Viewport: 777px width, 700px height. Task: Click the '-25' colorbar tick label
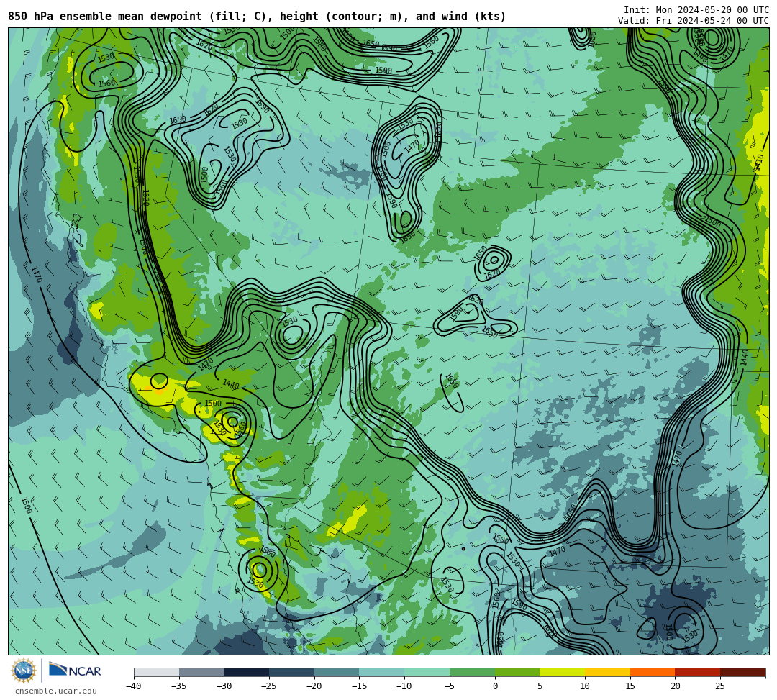coord(268,686)
